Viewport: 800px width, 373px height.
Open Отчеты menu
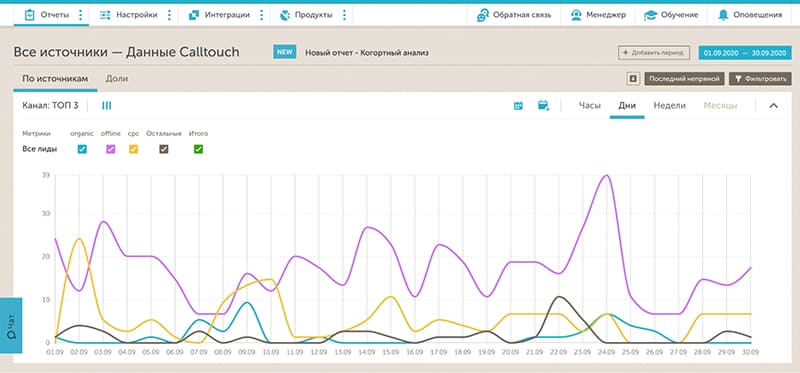click(54, 15)
